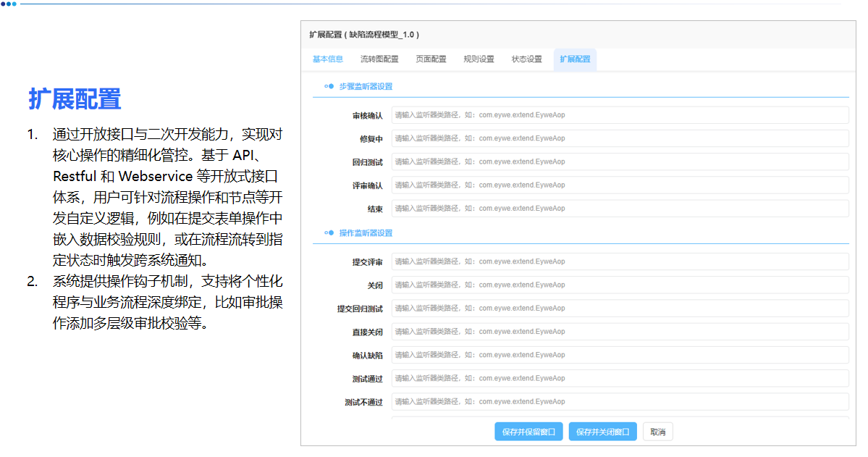Screen dimensions: 868x457
Task: Open the 规则设置 tab
Action: 478,59
